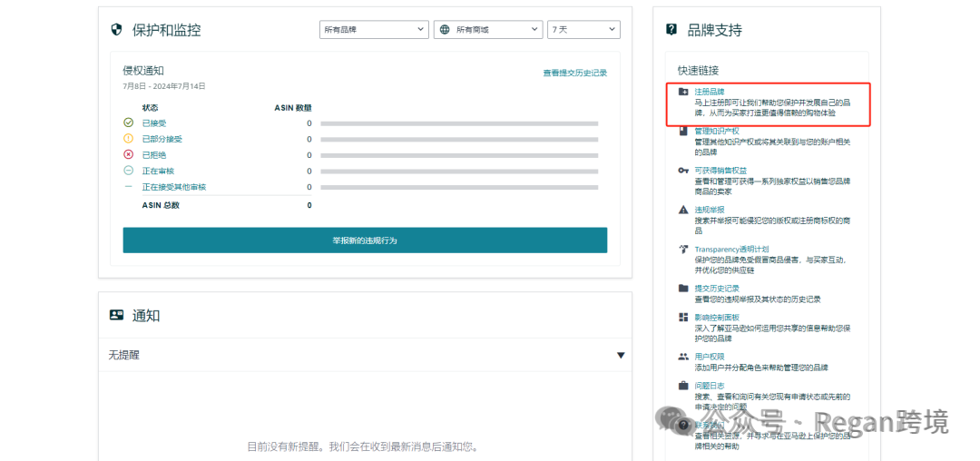Open the 正在接受其他审核 status link
Screen dimensions: 980x461
coord(173,187)
